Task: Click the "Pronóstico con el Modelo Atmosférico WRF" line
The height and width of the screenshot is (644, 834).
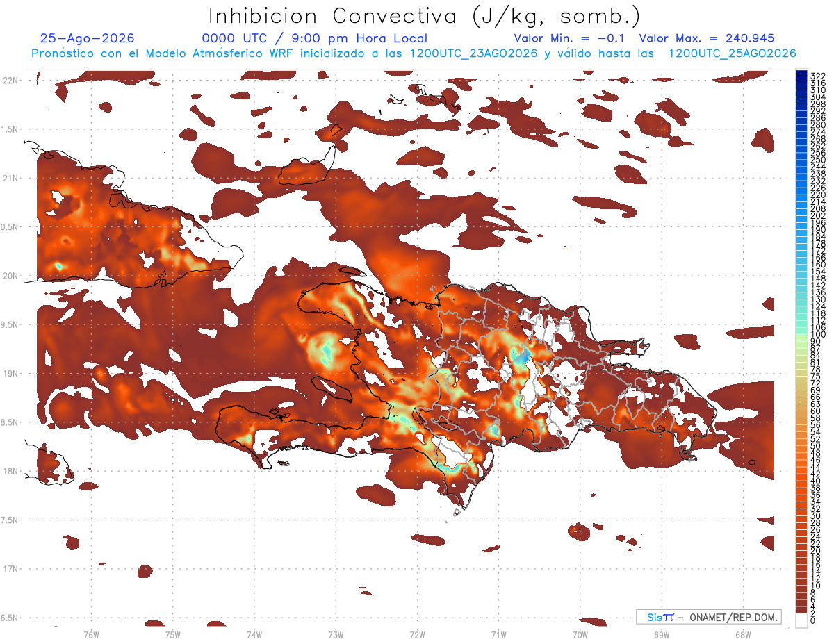Action: click(414, 53)
